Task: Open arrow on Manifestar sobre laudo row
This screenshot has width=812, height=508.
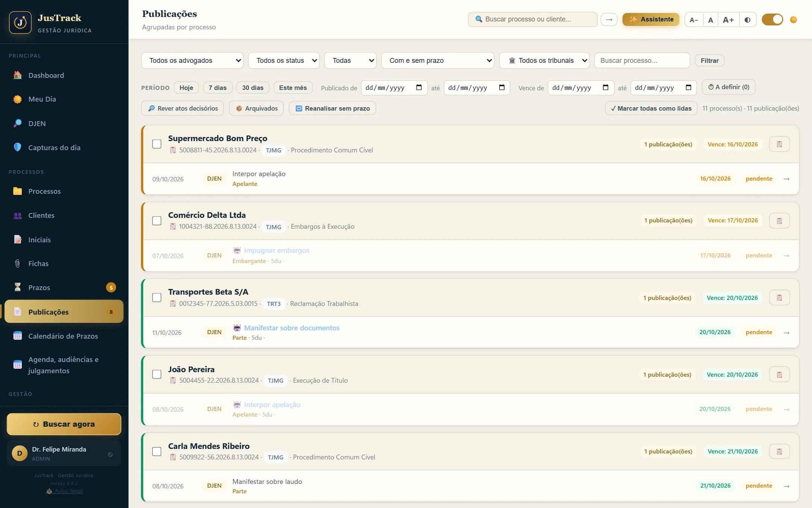Action: pos(786,486)
